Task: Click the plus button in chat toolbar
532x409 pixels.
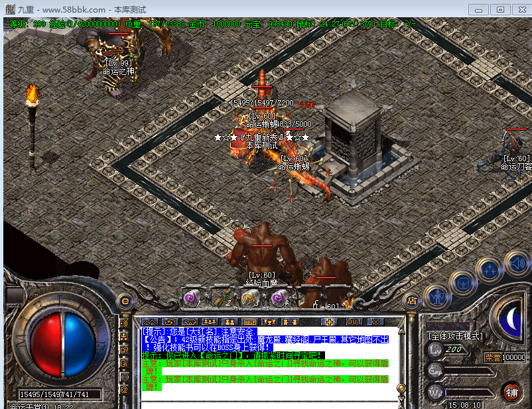Action: [x=329, y=322]
